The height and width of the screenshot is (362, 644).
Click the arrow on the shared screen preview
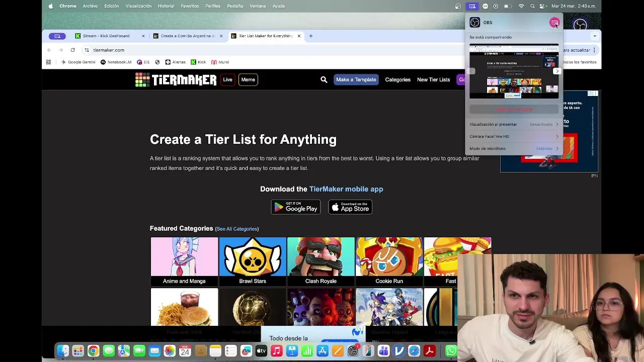[x=557, y=71]
